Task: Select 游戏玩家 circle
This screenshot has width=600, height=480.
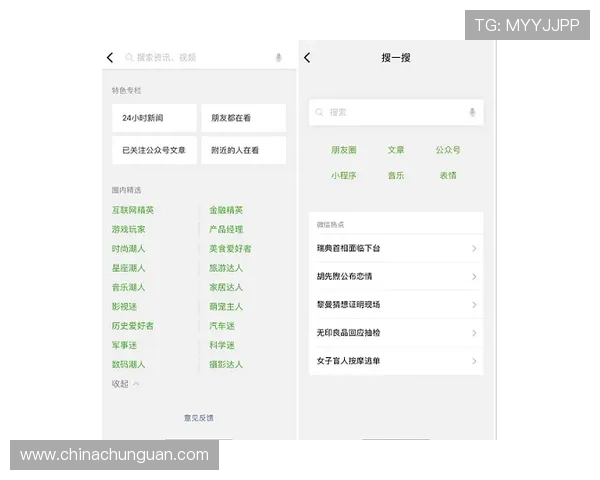Action: [x=129, y=229]
